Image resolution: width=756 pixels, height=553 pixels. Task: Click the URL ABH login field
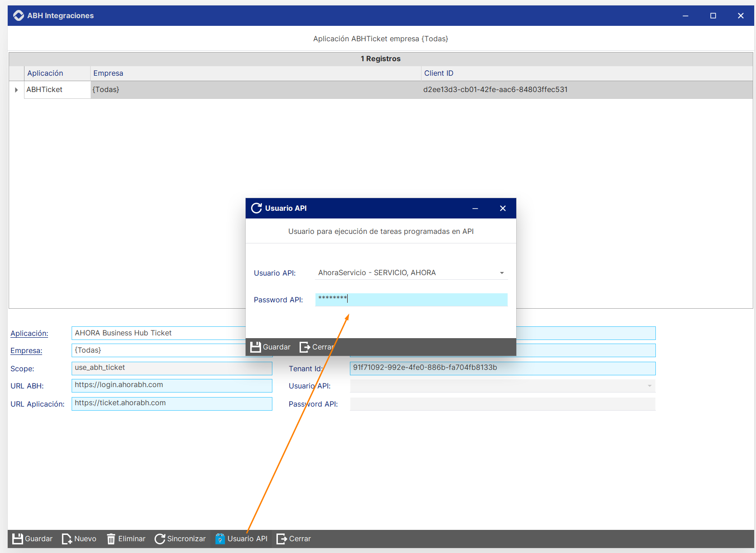[x=172, y=385]
